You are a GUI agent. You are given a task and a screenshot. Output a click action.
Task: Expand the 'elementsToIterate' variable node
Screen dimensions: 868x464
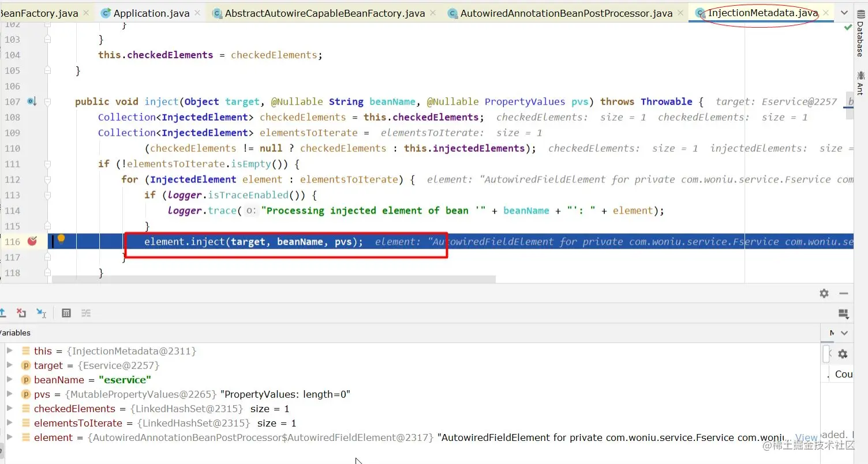9,423
